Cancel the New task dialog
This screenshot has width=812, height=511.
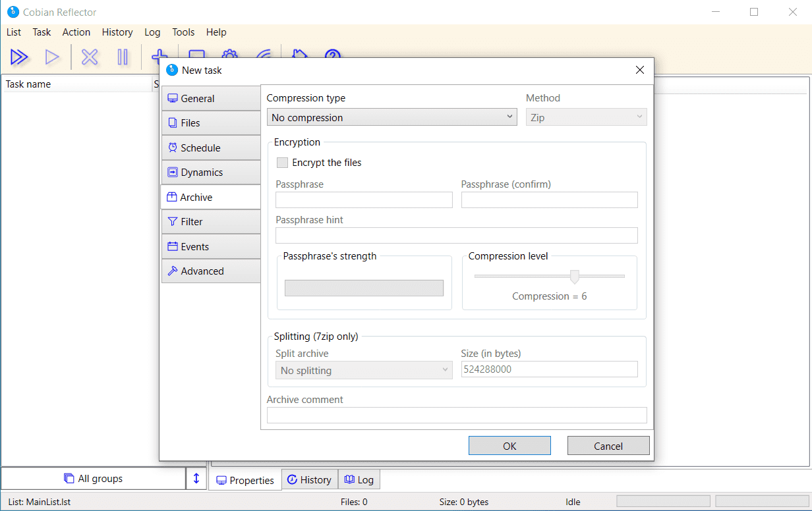tap(608, 446)
